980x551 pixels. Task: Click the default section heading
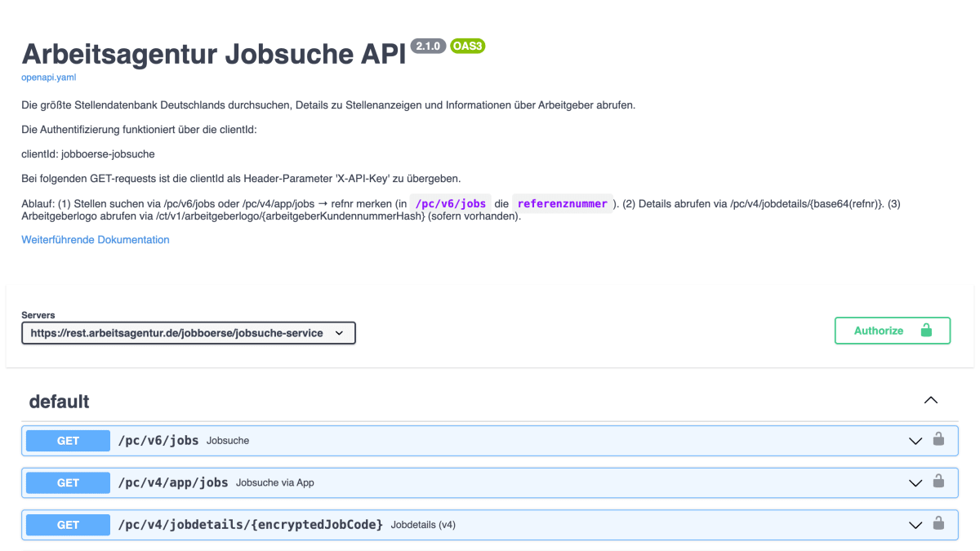(x=59, y=402)
